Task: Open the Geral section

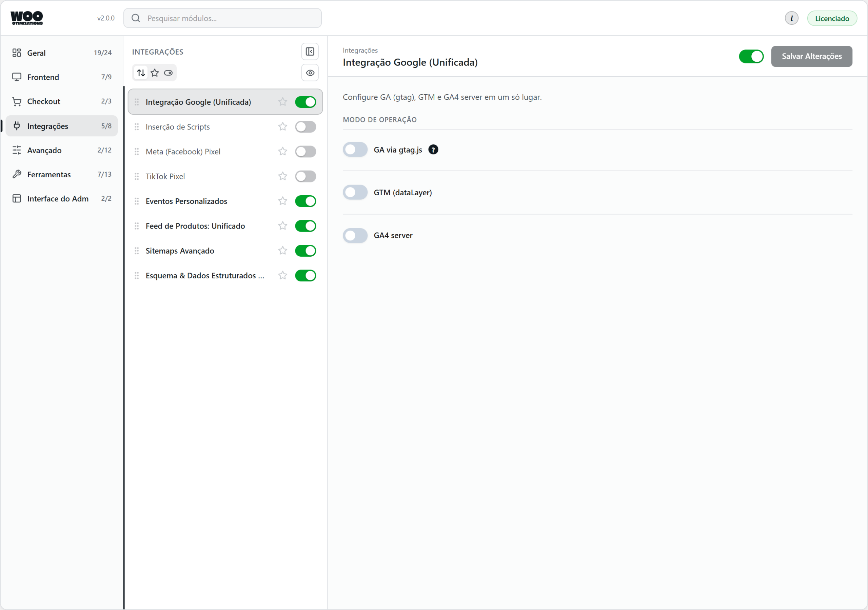Action: pos(62,53)
